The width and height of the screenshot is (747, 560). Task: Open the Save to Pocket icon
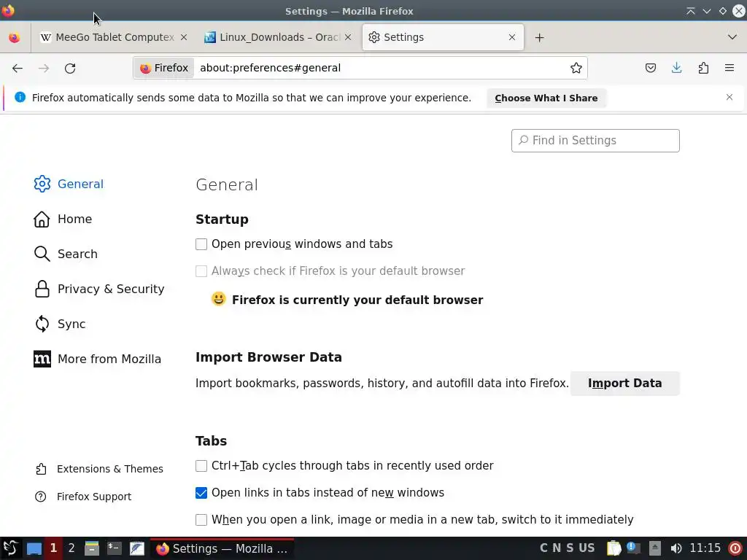pos(651,68)
